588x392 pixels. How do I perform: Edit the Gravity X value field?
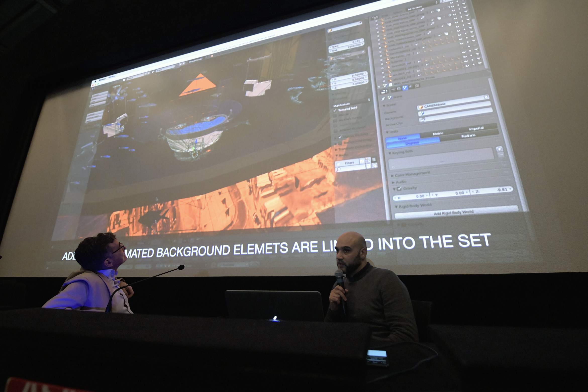411,197
